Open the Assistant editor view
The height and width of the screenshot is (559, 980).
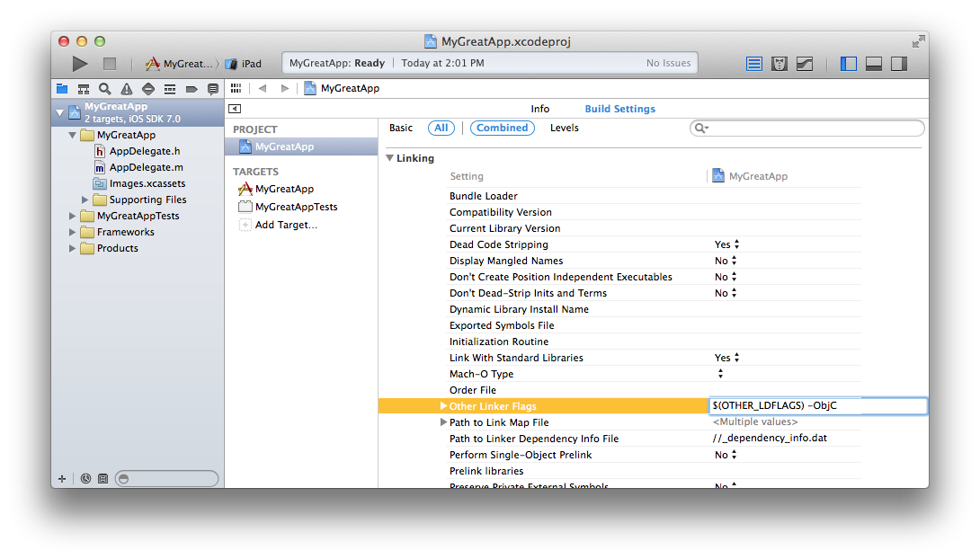780,64
